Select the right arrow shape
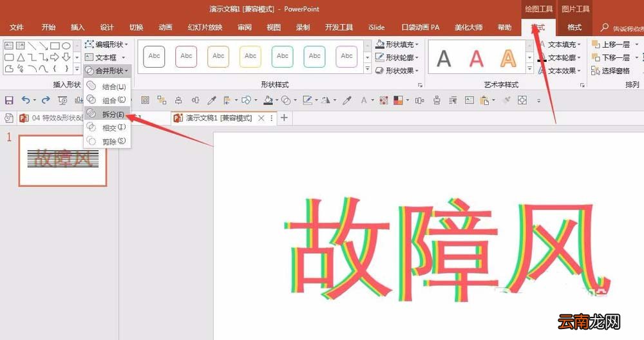The height and width of the screenshot is (340, 644). tap(55, 57)
